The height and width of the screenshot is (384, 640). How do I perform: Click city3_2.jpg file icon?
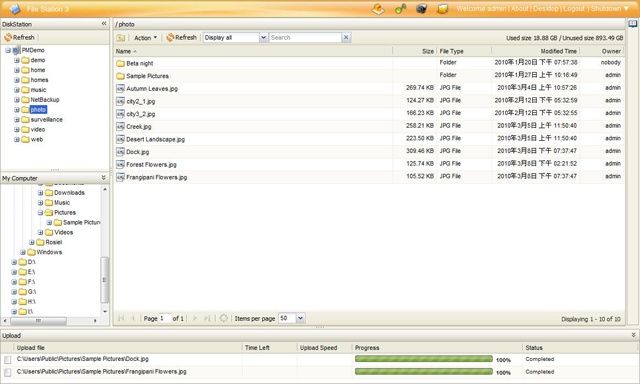[120, 114]
